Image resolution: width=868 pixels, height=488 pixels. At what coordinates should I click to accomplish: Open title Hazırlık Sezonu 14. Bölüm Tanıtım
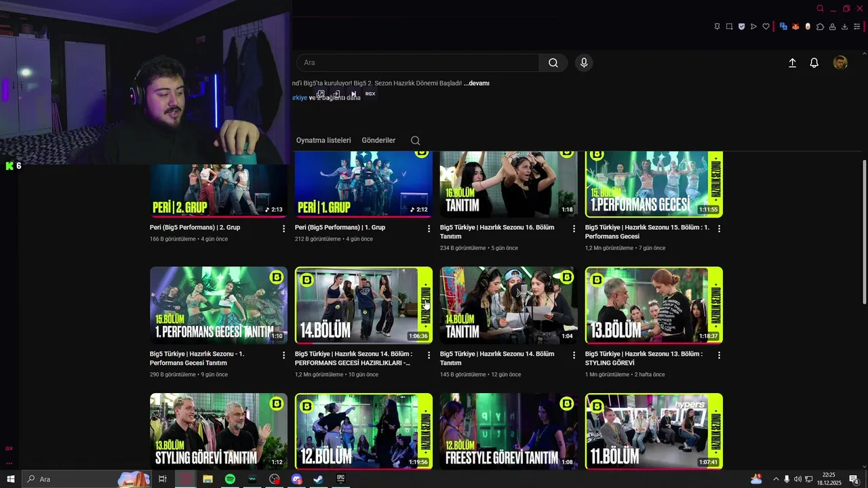(497, 358)
